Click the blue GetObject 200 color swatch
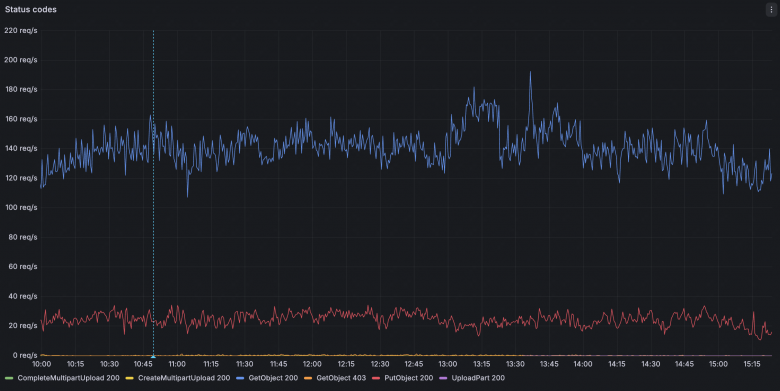Screen dimensions: 780x391 tap(240, 379)
